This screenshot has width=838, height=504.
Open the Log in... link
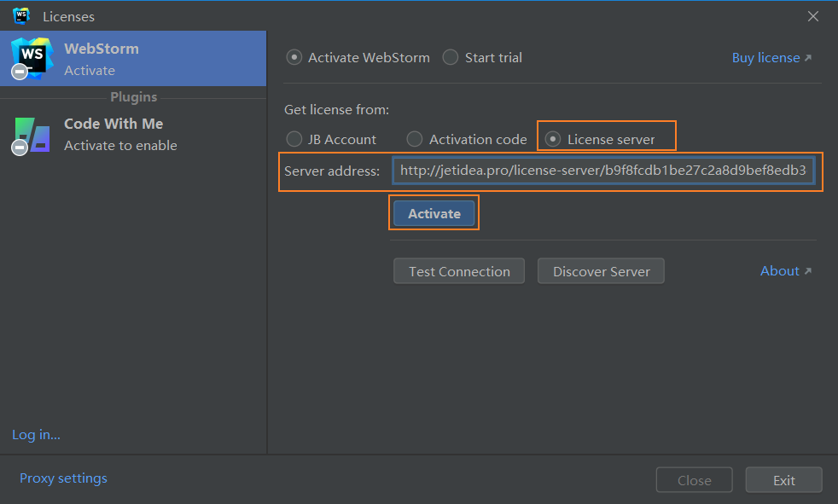(x=36, y=435)
